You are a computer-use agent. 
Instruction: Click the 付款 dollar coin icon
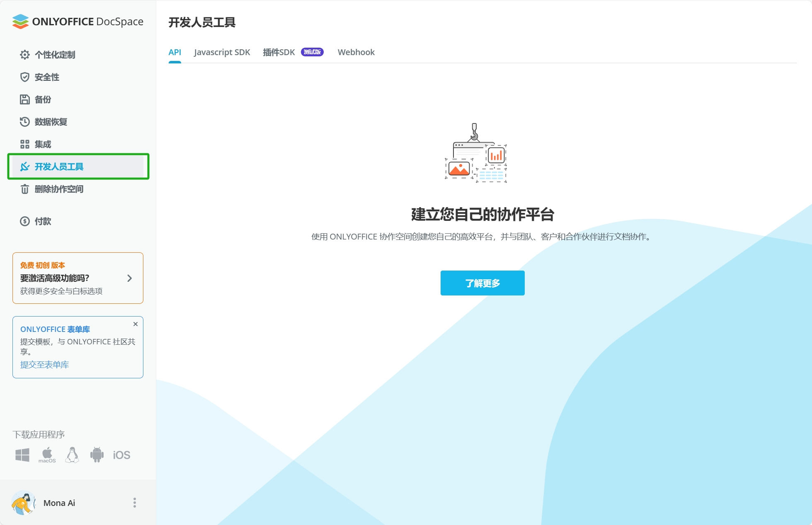click(25, 221)
